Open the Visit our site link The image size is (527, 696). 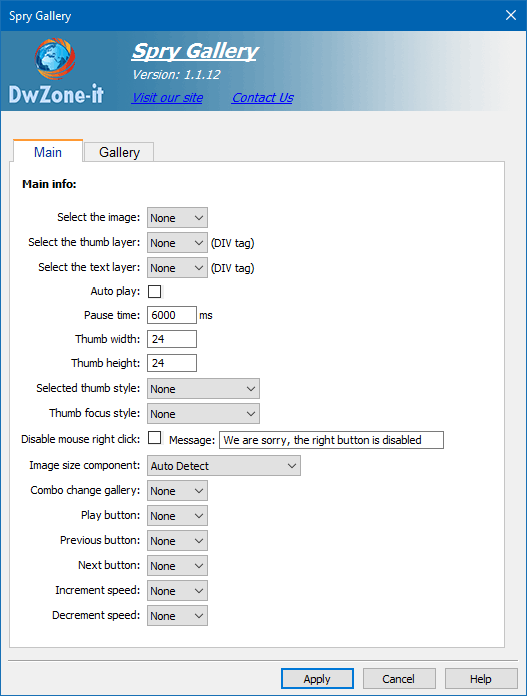pos(167,97)
